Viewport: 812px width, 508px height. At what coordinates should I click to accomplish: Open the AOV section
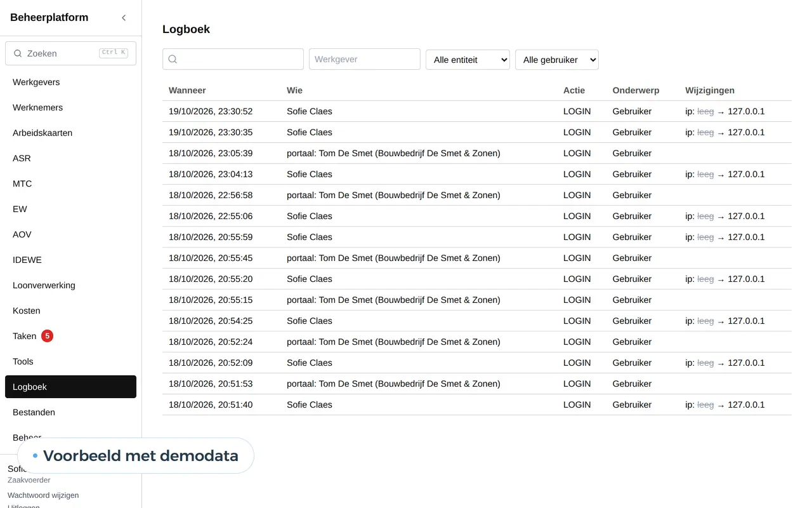click(70, 234)
